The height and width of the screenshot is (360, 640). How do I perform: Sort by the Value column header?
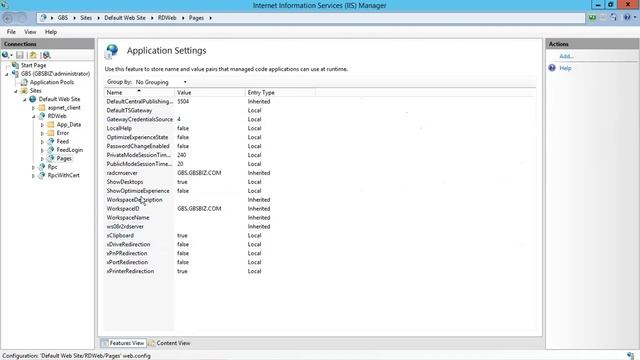pyautogui.click(x=210, y=93)
